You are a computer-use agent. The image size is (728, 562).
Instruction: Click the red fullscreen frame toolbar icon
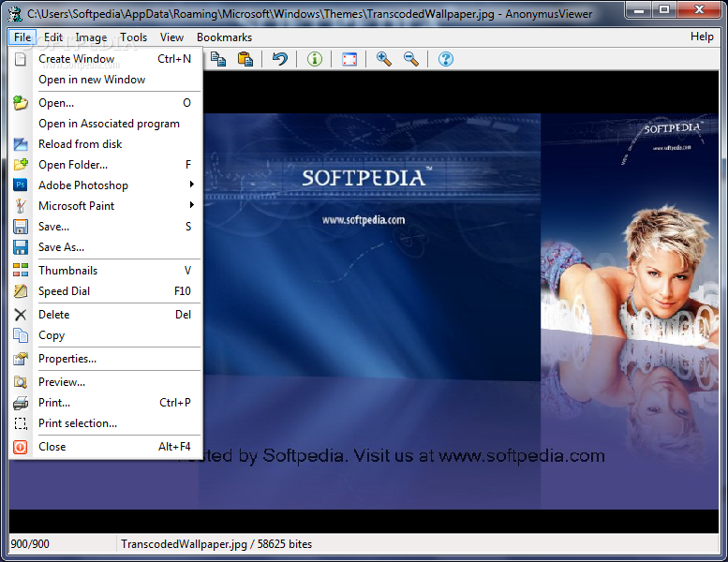(x=349, y=59)
